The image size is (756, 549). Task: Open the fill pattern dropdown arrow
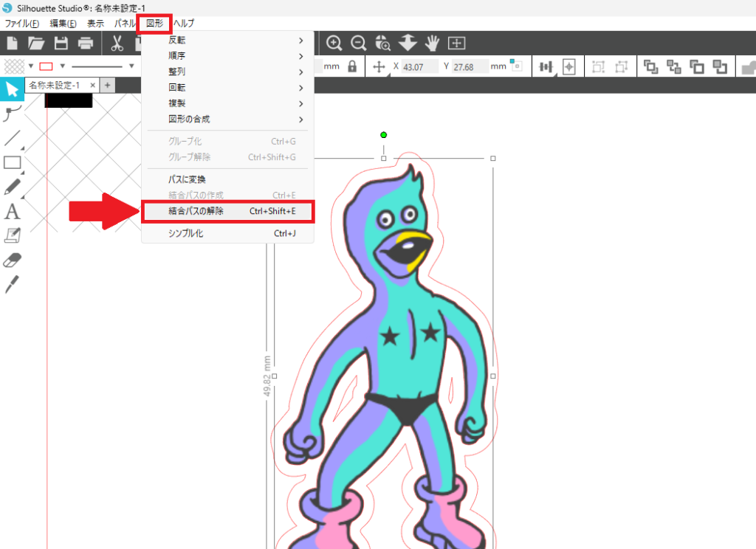[31, 66]
